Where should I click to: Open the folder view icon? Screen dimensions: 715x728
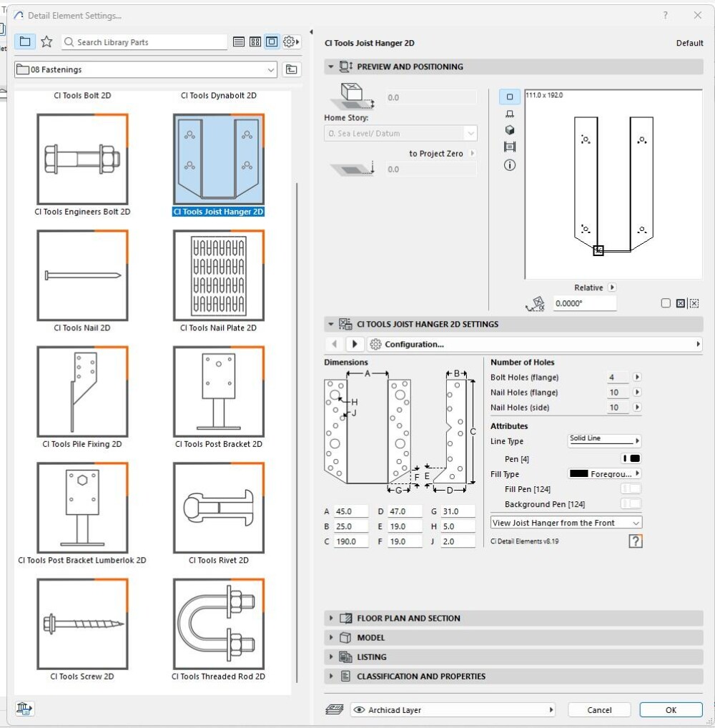pyautogui.click(x=25, y=42)
